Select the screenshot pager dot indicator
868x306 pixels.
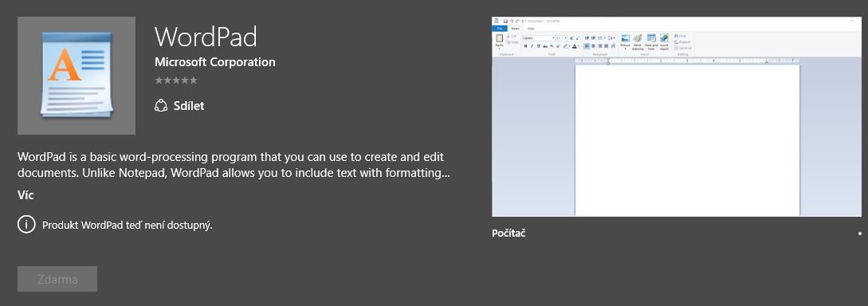coord(860,233)
